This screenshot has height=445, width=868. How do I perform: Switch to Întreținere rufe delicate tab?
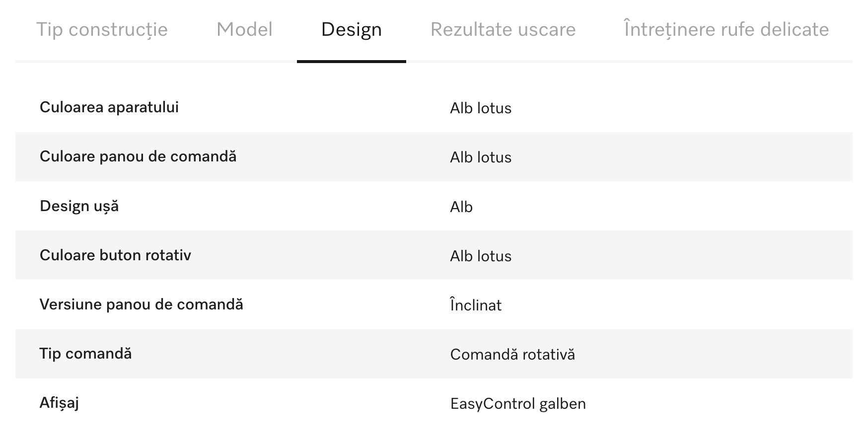point(726,30)
